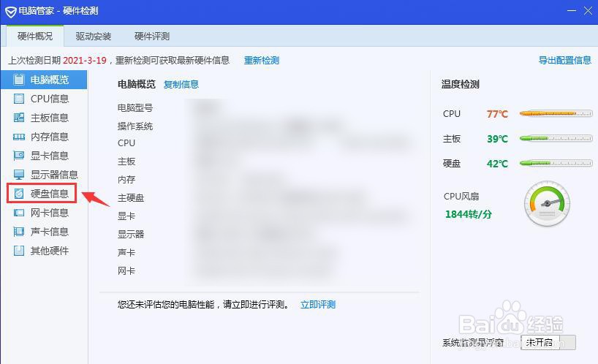Click 复制信息 link
The width and height of the screenshot is (598, 364).
click(x=181, y=84)
